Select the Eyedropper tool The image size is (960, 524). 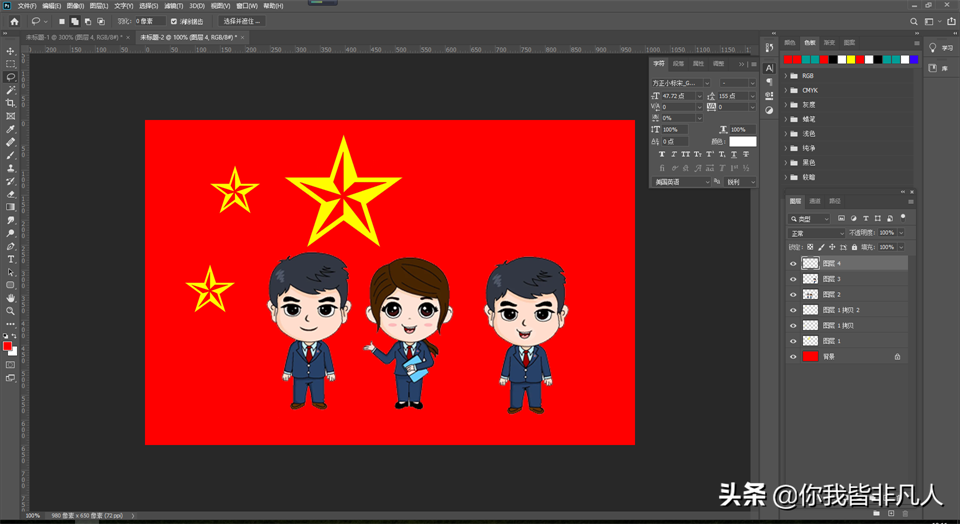click(10, 129)
